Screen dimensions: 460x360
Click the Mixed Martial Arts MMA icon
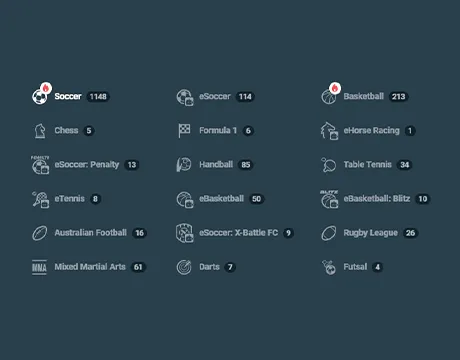tap(39, 267)
